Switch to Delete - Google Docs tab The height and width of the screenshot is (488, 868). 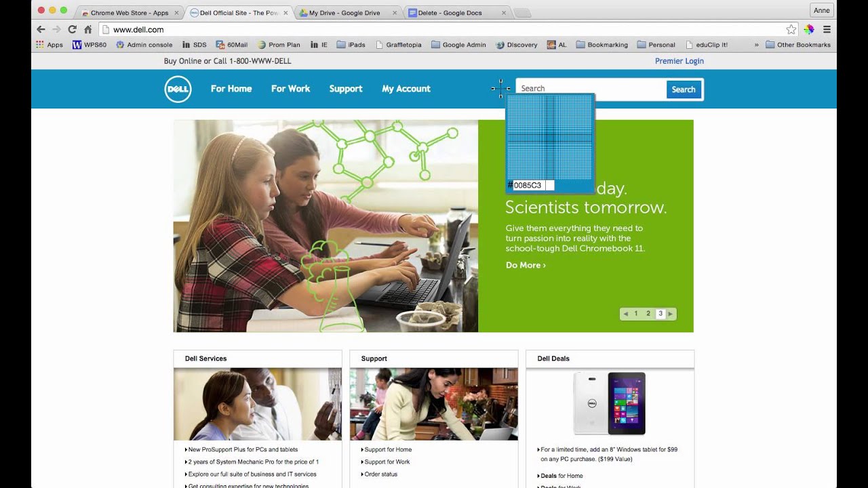click(456, 13)
